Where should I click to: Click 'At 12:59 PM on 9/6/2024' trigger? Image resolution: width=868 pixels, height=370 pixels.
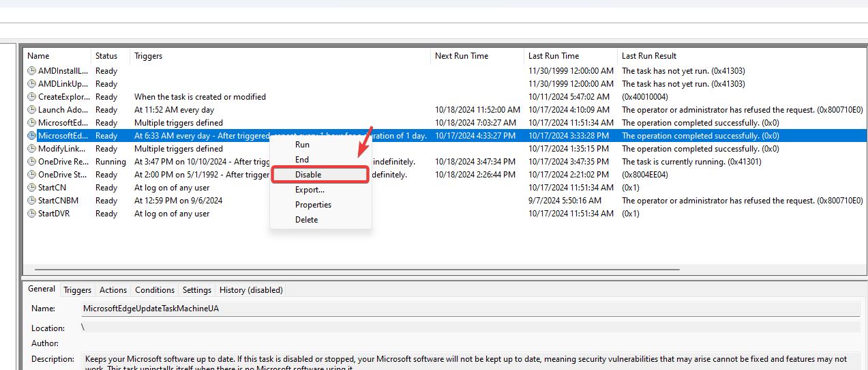178,201
